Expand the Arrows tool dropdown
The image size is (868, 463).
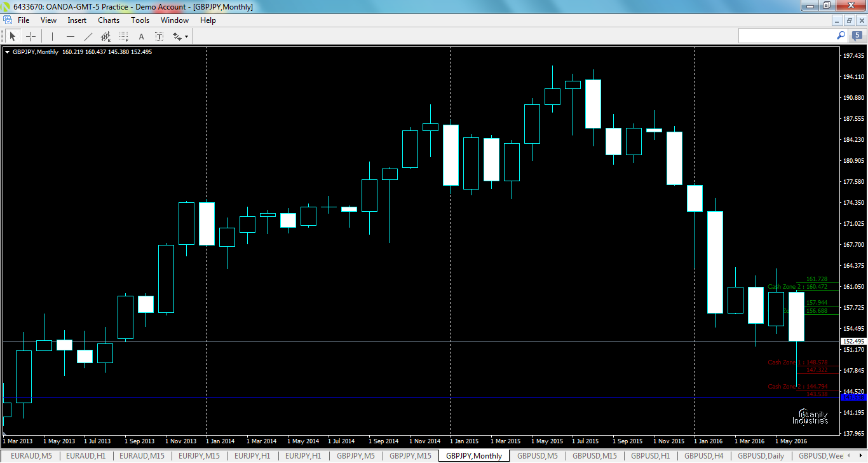185,36
